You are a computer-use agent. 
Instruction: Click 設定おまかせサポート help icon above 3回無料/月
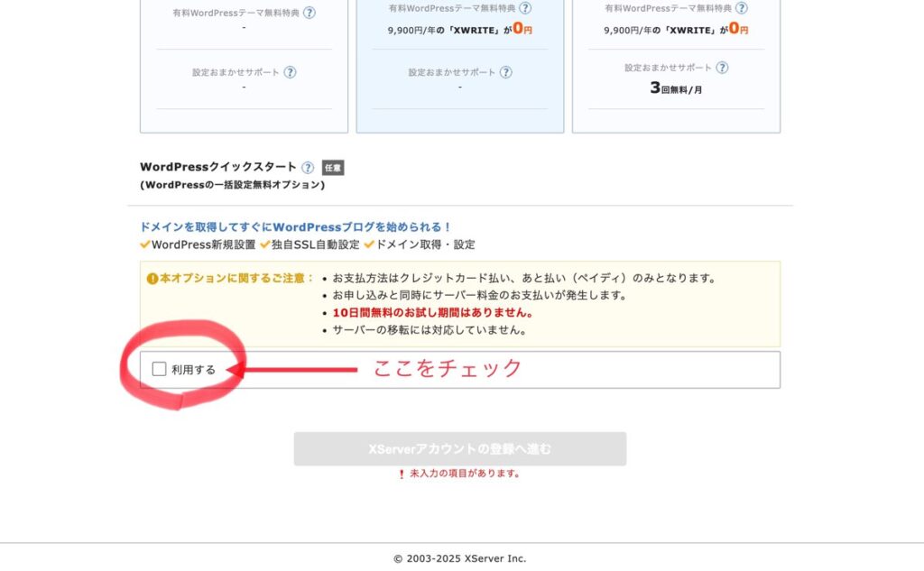722,68
